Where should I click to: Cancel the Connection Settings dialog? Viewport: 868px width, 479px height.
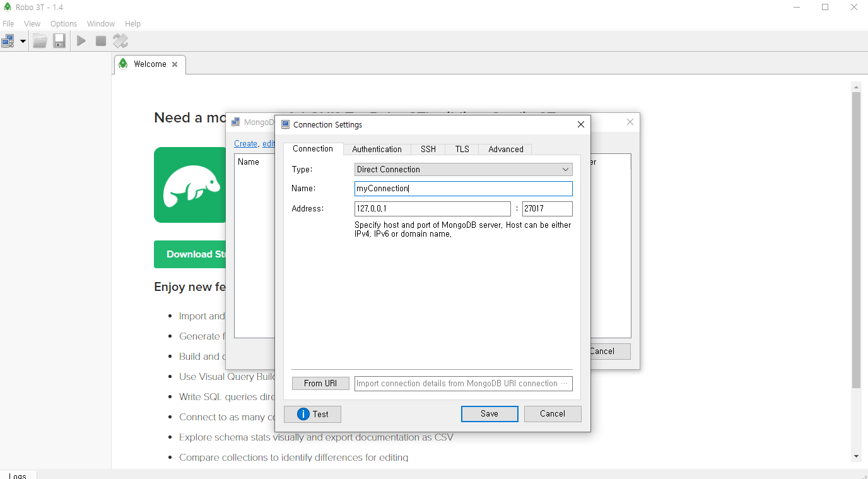coord(553,414)
